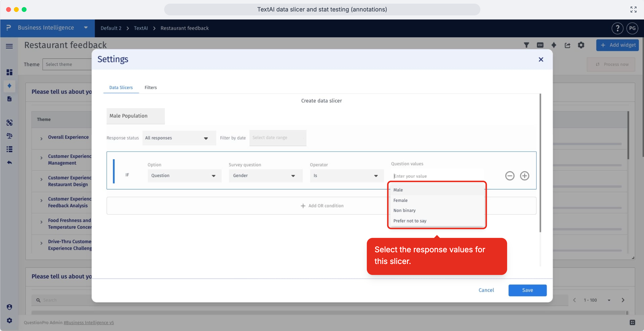Screen dimensions: 644x331
Task: Click the sparkle AI icon in toolbar
Action: [554, 45]
